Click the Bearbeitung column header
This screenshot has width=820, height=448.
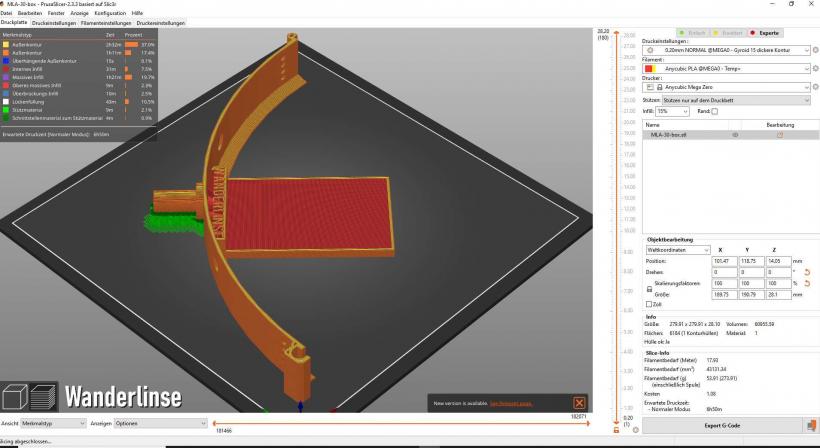[x=780, y=125]
